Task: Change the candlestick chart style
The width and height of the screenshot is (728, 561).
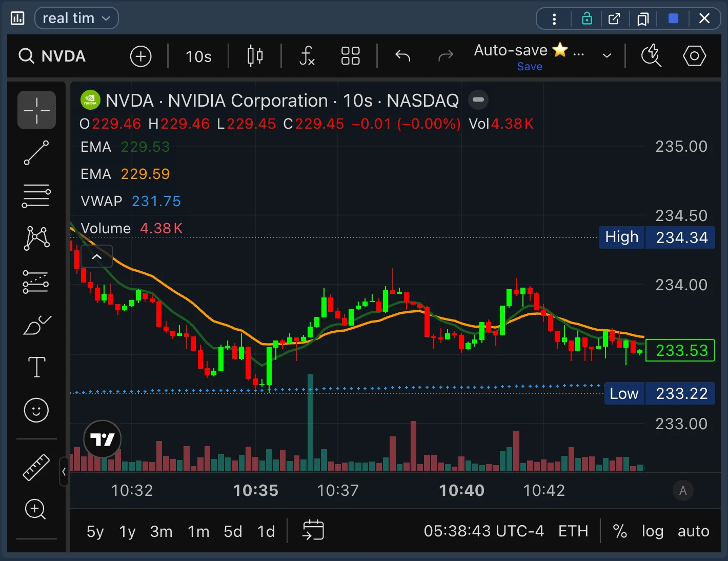Action: pos(255,56)
